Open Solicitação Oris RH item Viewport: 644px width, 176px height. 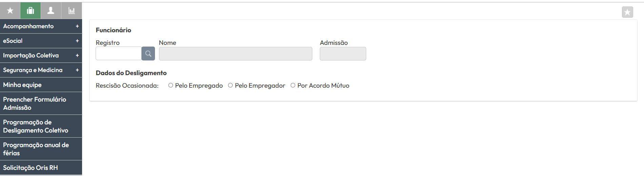click(x=41, y=168)
